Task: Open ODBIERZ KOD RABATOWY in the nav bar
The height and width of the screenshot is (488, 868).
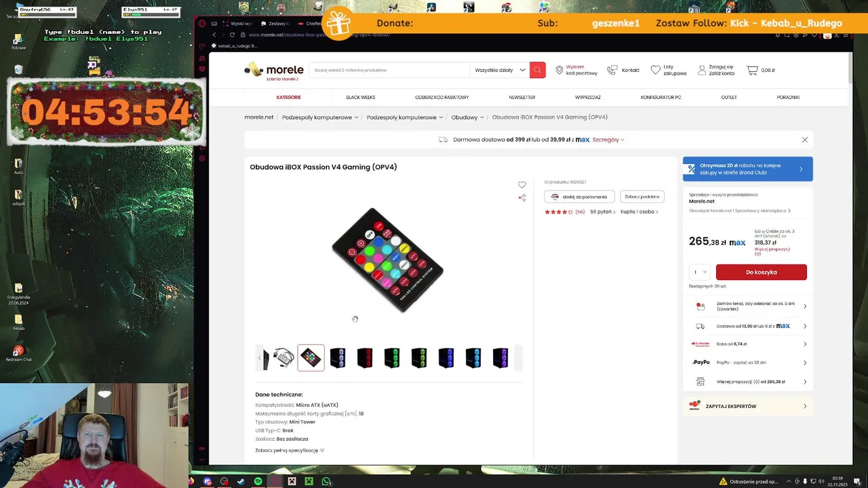Action: [441, 97]
